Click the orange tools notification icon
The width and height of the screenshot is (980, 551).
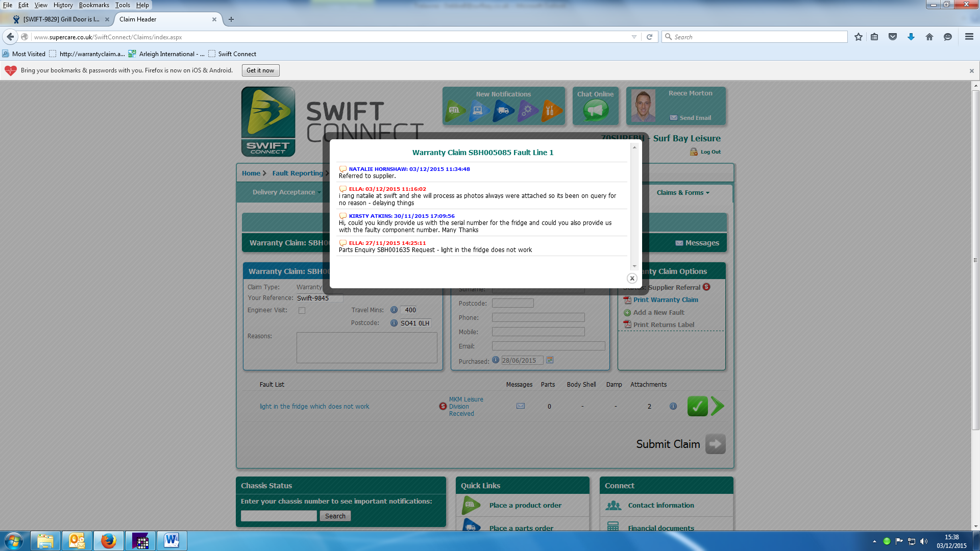pos(551,110)
